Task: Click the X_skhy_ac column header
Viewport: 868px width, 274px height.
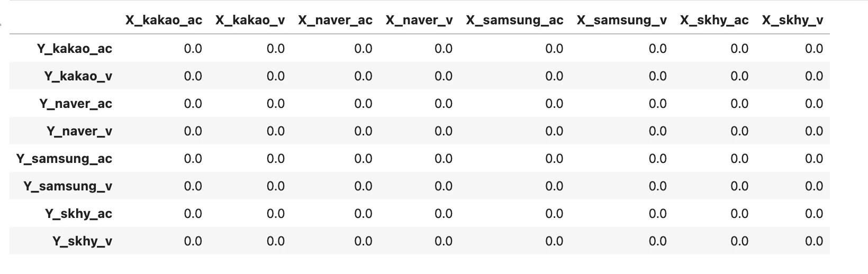Action: pyautogui.click(x=714, y=21)
